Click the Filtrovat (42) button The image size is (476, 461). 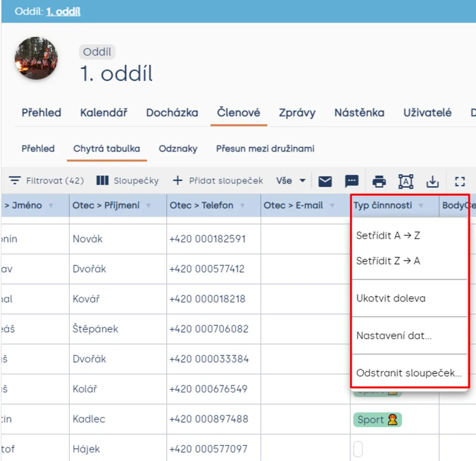(46, 181)
